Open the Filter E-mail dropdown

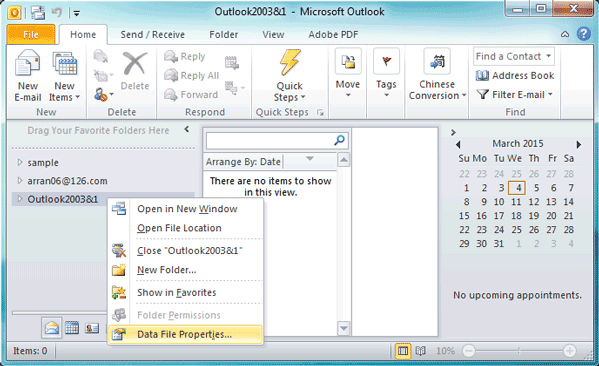pos(515,94)
